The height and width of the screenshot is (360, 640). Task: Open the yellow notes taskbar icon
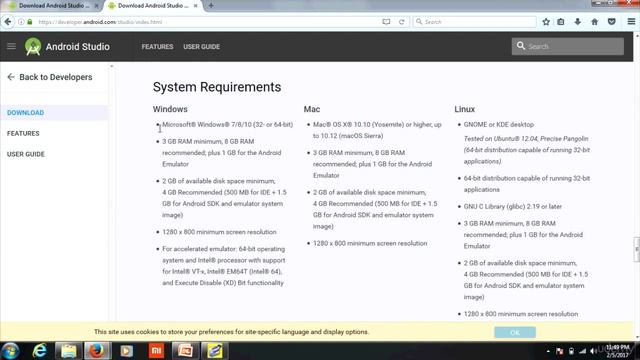click(x=215, y=351)
